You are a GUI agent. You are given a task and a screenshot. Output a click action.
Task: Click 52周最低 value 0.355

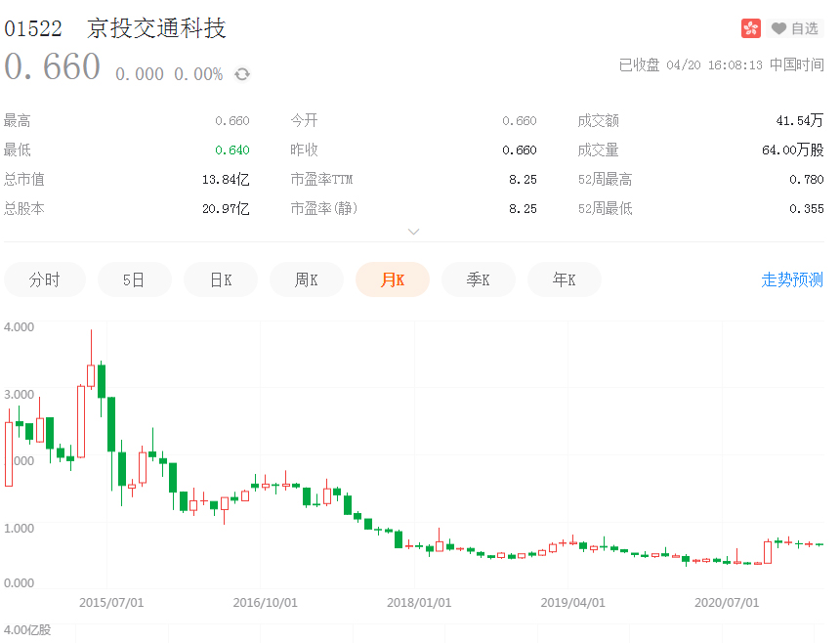coord(806,209)
